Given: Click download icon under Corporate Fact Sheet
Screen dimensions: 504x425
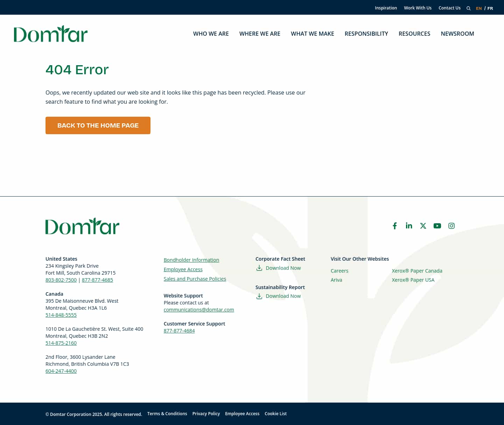Looking at the screenshot, I should click(259, 268).
